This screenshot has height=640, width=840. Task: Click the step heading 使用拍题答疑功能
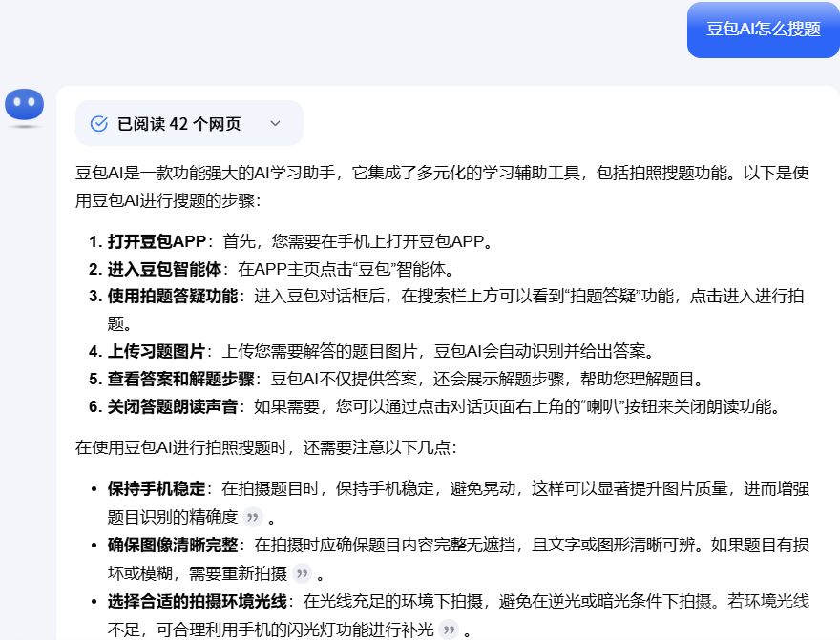click(173, 296)
